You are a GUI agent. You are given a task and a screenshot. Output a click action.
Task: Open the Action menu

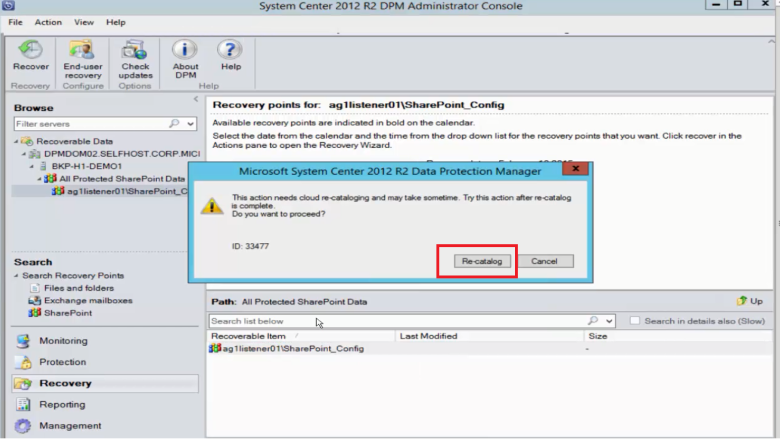pyautogui.click(x=48, y=22)
